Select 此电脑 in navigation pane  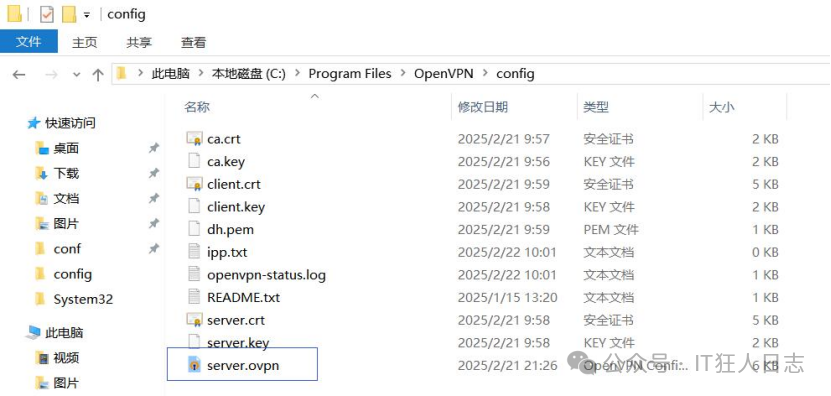pyautogui.click(x=64, y=333)
